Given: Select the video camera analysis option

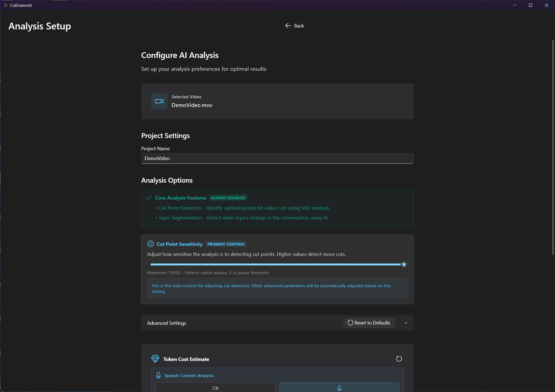Looking at the screenshot, I should pyautogui.click(x=215, y=388).
